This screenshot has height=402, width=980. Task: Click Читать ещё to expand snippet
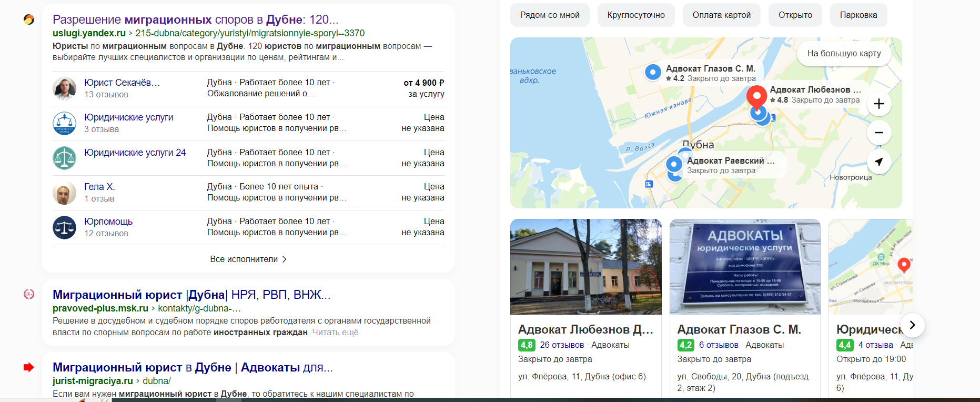tap(335, 332)
